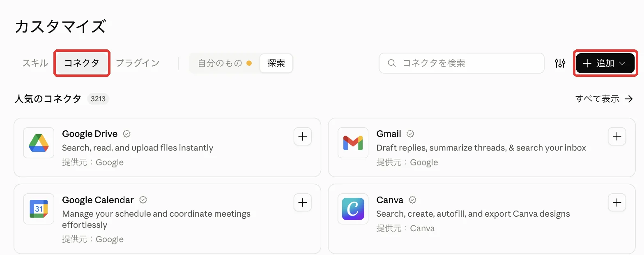The height and width of the screenshot is (255, 644).
Task: Click 'Draft replies, summarize threads' description
Action: pos(481,148)
